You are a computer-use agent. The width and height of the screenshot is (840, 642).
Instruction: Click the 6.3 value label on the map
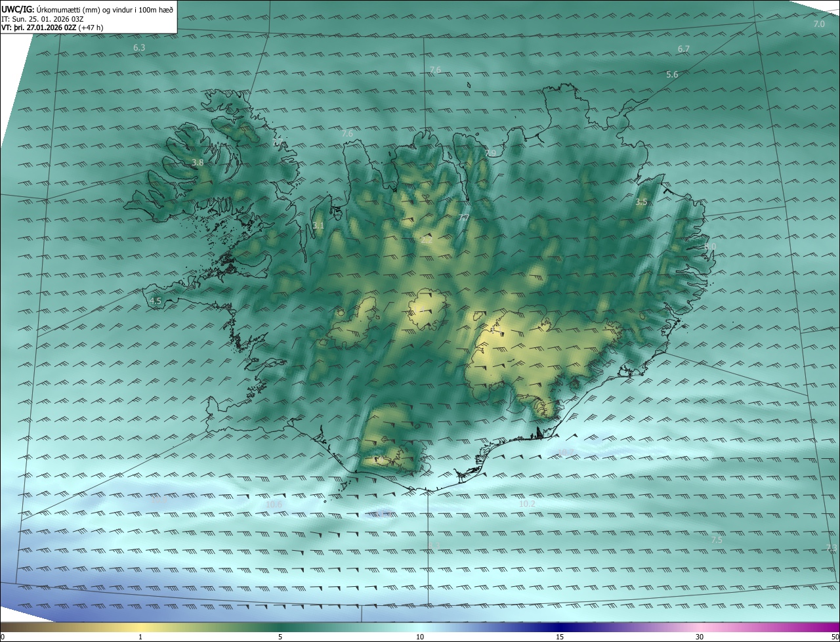(x=139, y=48)
